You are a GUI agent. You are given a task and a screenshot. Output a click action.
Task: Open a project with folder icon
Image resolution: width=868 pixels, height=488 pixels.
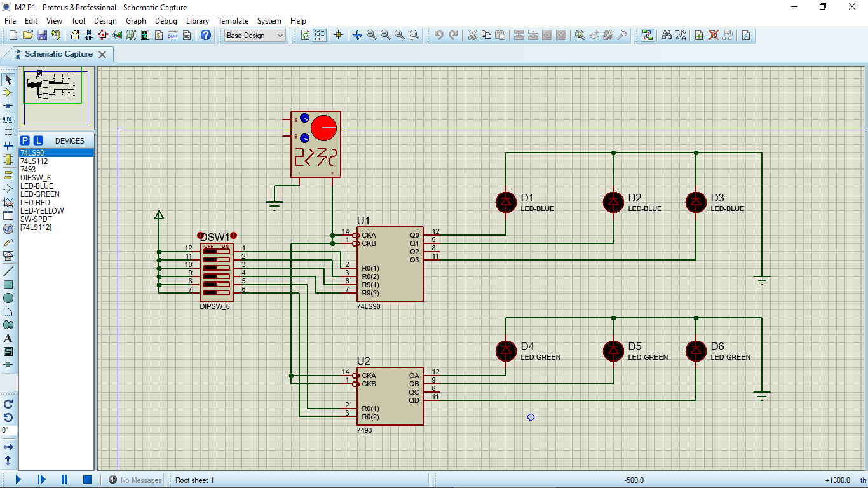[27, 36]
